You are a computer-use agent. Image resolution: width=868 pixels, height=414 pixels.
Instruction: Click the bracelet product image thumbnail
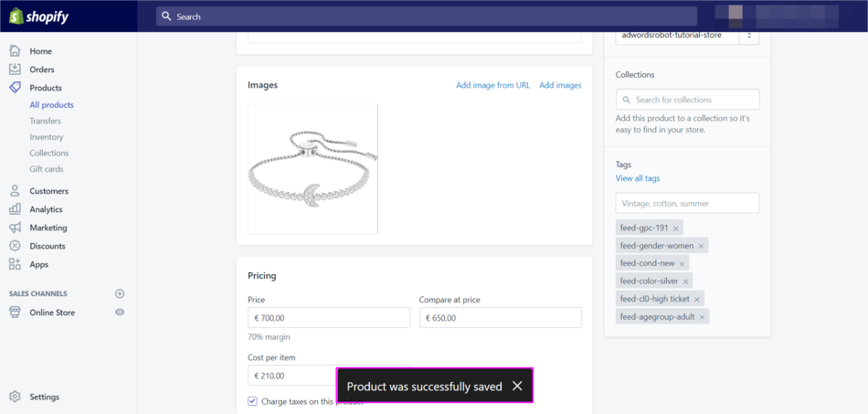pyautogui.click(x=312, y=169)
